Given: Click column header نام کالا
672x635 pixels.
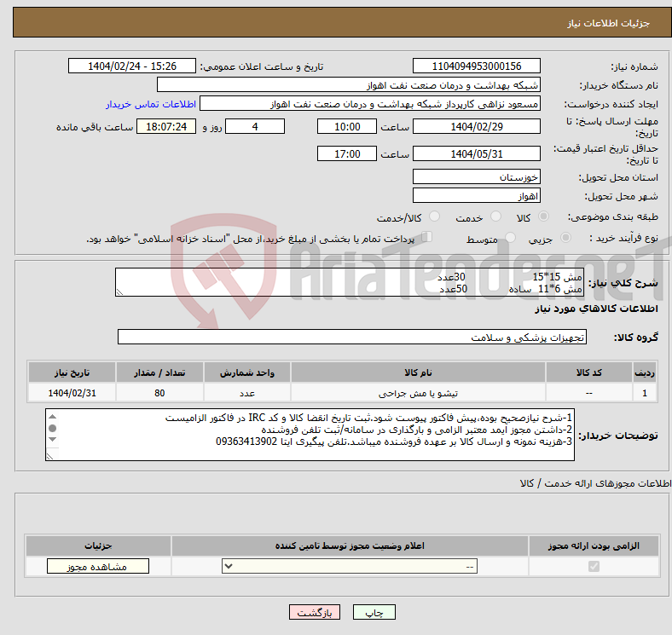Looking at the screenshot, I should pos(418,372).
